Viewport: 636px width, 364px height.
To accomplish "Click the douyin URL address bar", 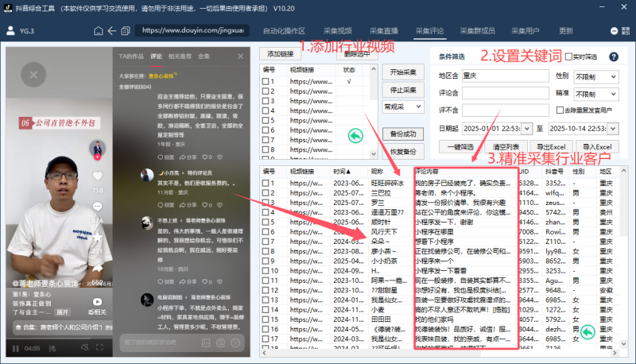I will pyautogui.click(x=192, y=30).
